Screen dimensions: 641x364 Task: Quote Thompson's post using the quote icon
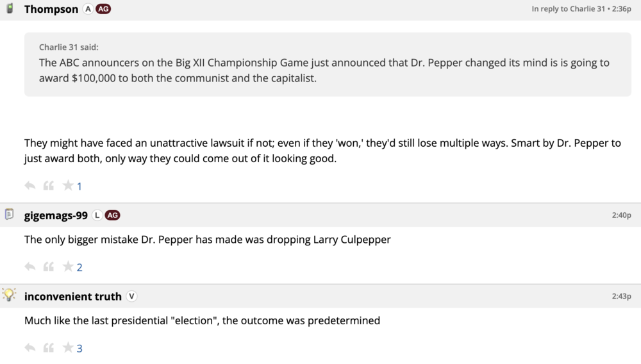(49, 186)
